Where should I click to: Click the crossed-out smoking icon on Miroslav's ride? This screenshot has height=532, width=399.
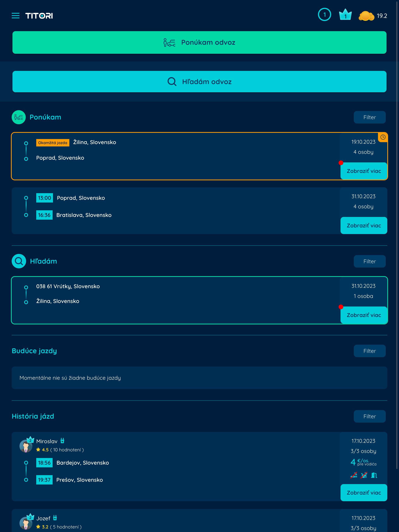(x=354, y=475)
